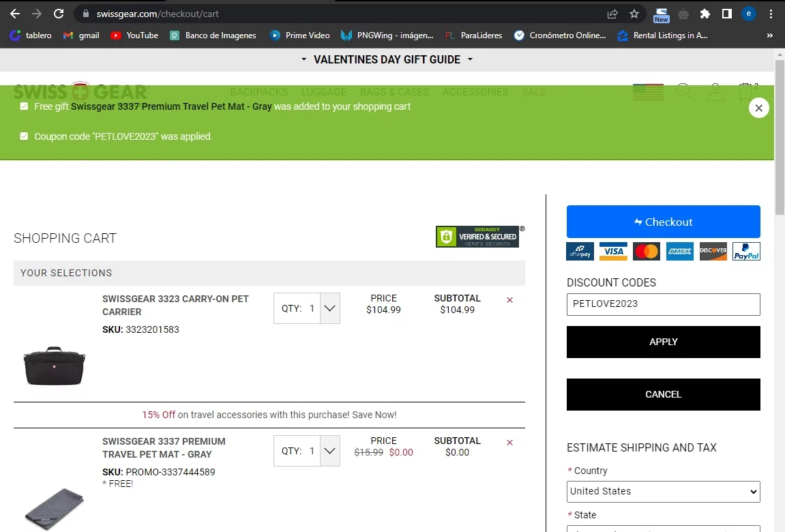Open Swissgear 3323 Carry-On Pet Carrier link
The width and height of the screenshot is (785, 532).
coord(175,306)
